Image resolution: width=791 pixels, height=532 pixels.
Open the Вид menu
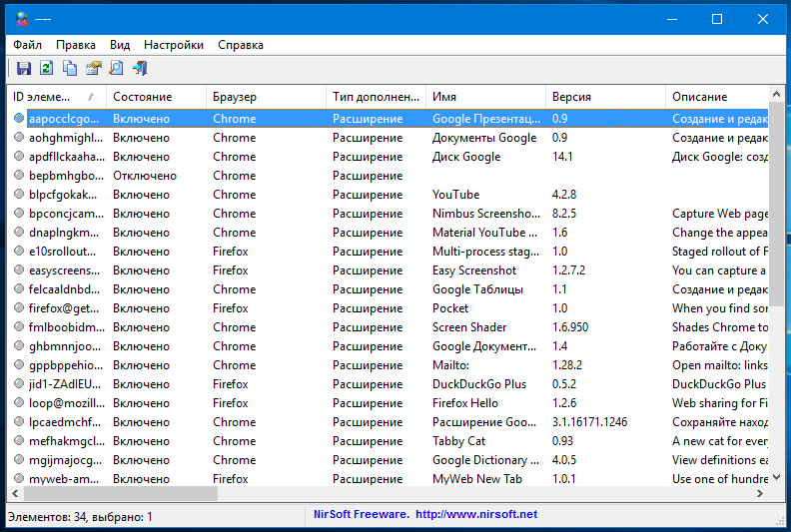pyautogui.click(x=120, y=45)
